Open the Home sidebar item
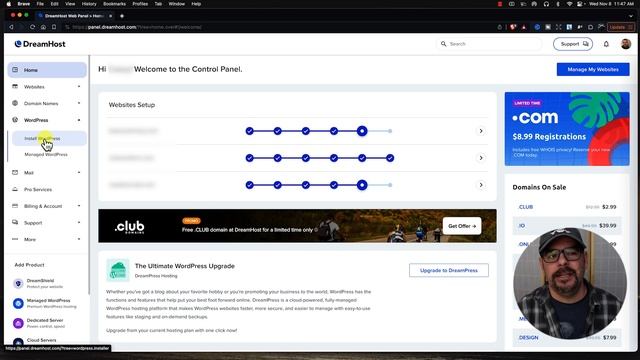 47,70
